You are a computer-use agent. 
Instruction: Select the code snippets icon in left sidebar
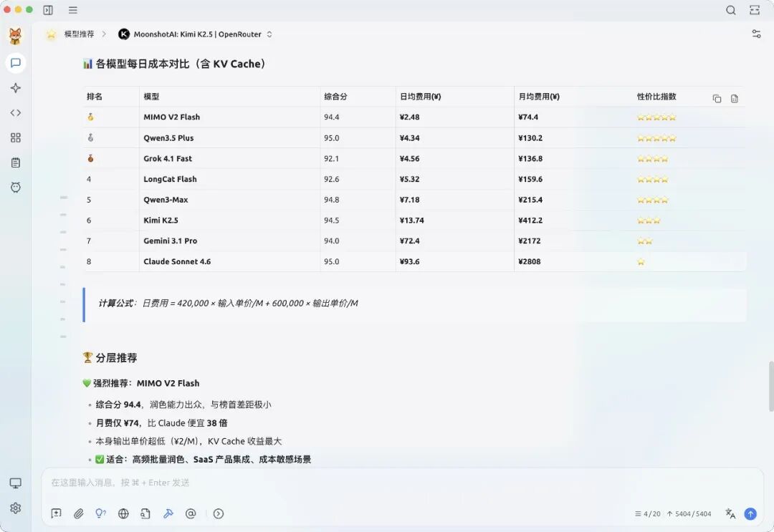15,112
